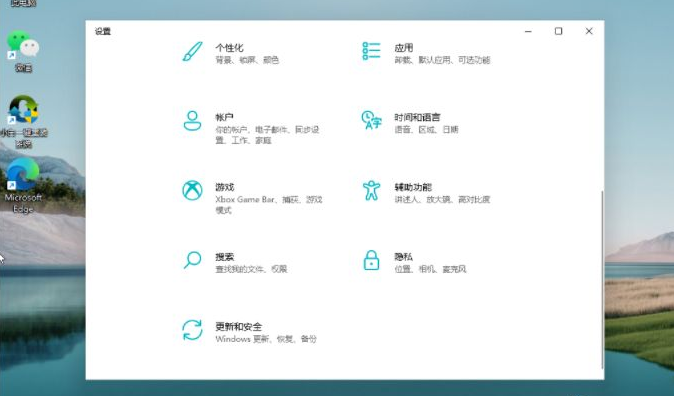This screenshot has width=674, height=396.
Task: Open the 游戏 Xbox icon
Action: [x=192, y=190]
